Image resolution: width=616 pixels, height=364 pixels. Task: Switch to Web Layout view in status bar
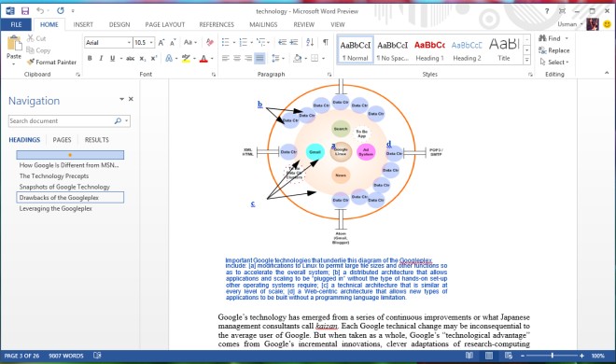click(509, 356)
